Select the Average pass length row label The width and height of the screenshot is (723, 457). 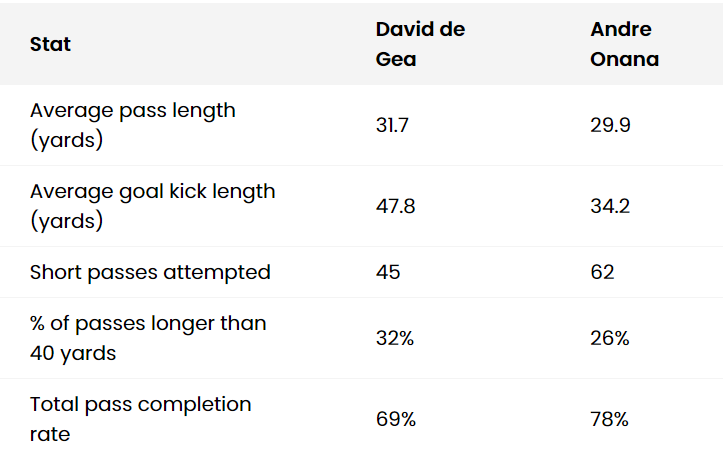133,125
